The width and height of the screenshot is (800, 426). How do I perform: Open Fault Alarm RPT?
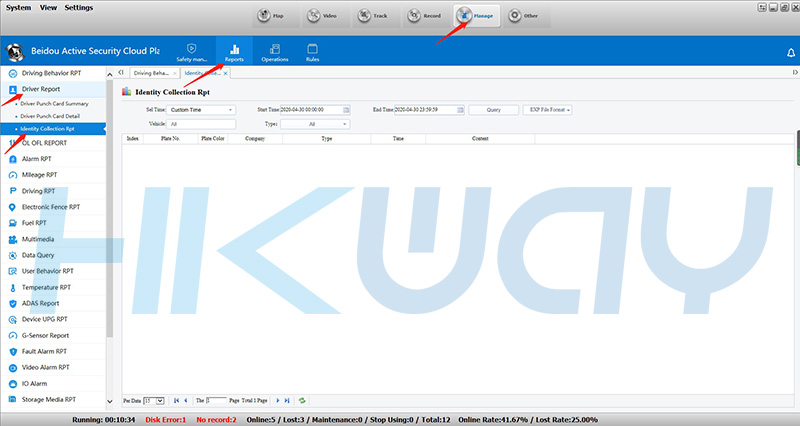coord(53,352)
